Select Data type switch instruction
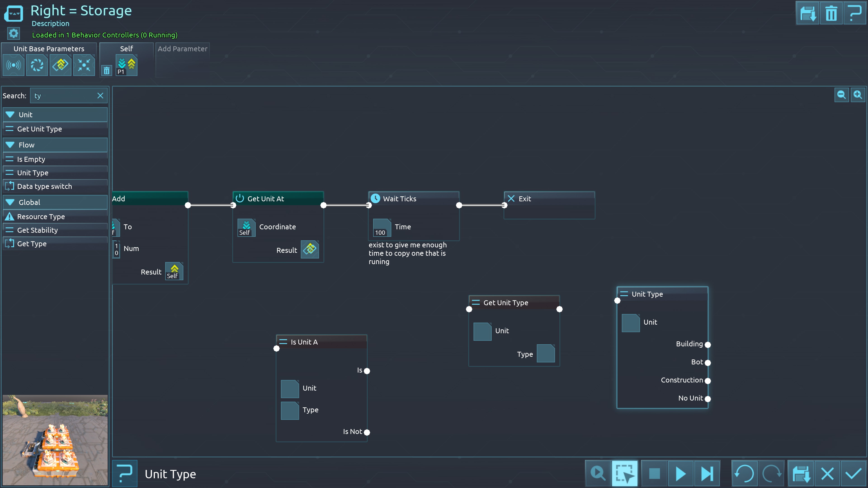This screenshot has width=868, height=488. [45, 186]
